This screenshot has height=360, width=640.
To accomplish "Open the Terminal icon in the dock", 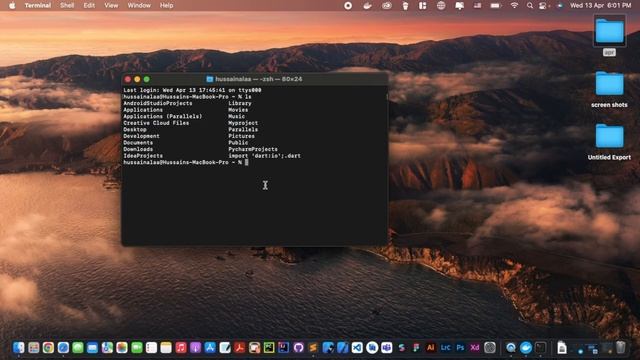I will 540,348.
